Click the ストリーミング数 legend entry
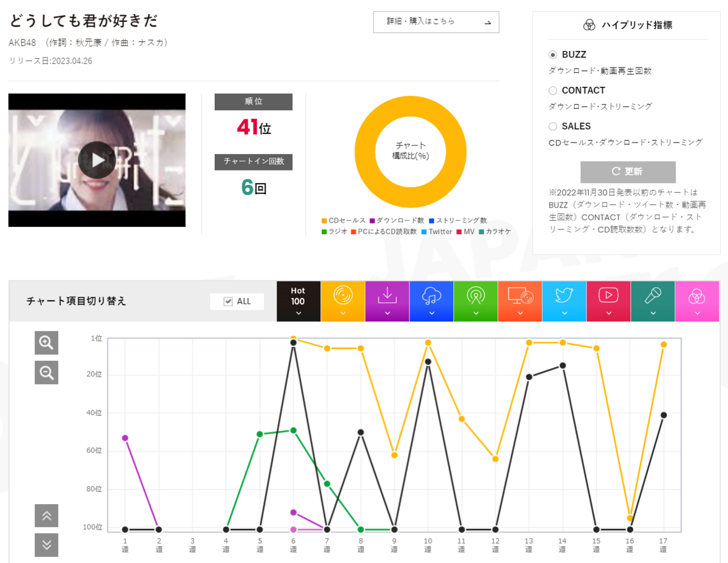 pos(457,221)
